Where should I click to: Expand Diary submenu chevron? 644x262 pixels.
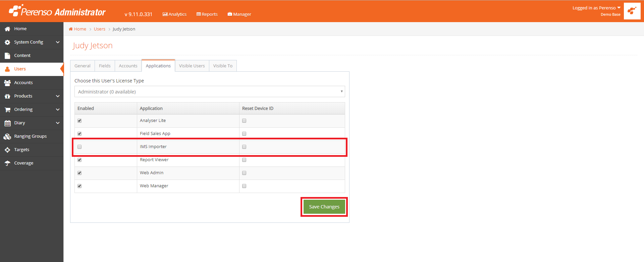pyautogui.click(x=58, y=123)
